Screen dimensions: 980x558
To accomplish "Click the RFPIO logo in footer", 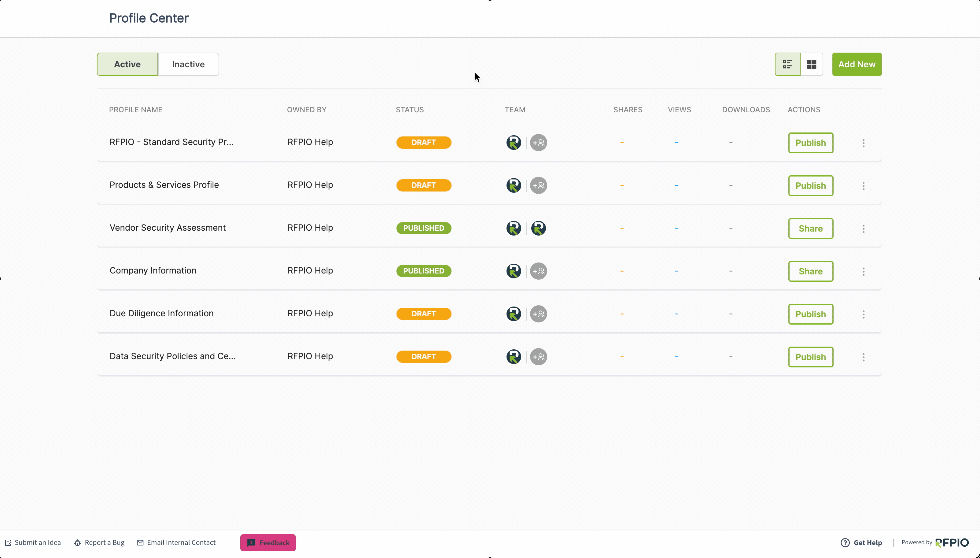I will coord(952,543).
